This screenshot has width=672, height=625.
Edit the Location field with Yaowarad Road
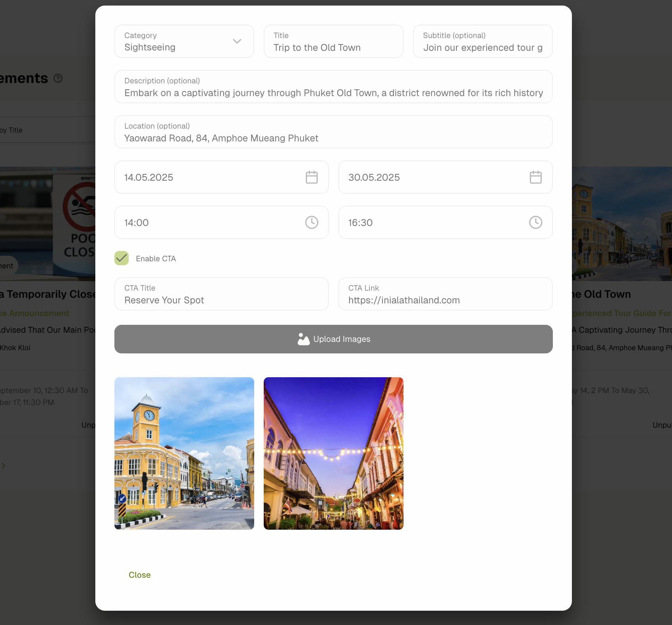coord(333,132)
